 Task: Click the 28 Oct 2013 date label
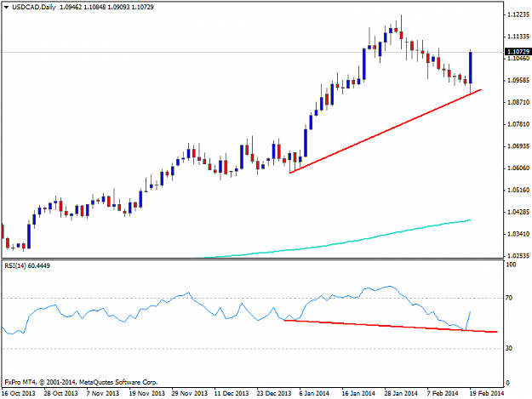pos(60,394)
